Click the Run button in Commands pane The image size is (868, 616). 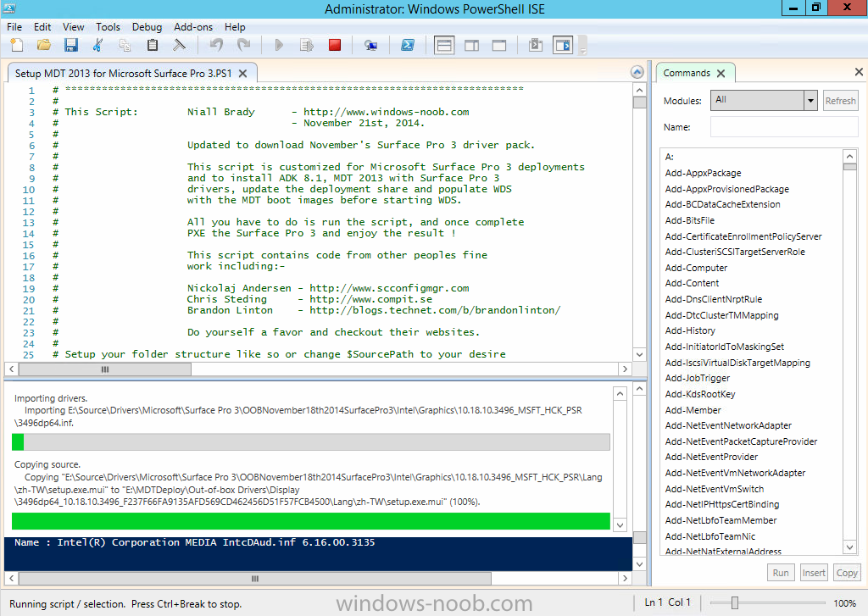781,572
